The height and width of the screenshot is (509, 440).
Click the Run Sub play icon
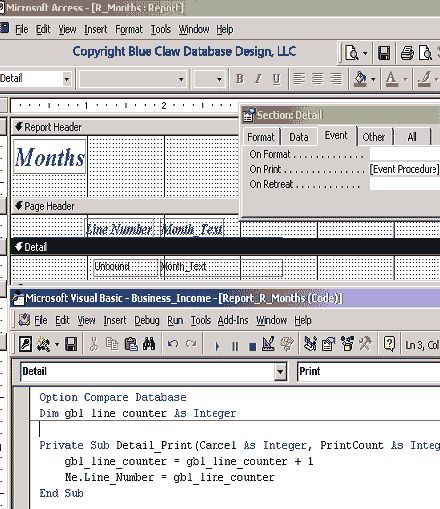(217, 346)
